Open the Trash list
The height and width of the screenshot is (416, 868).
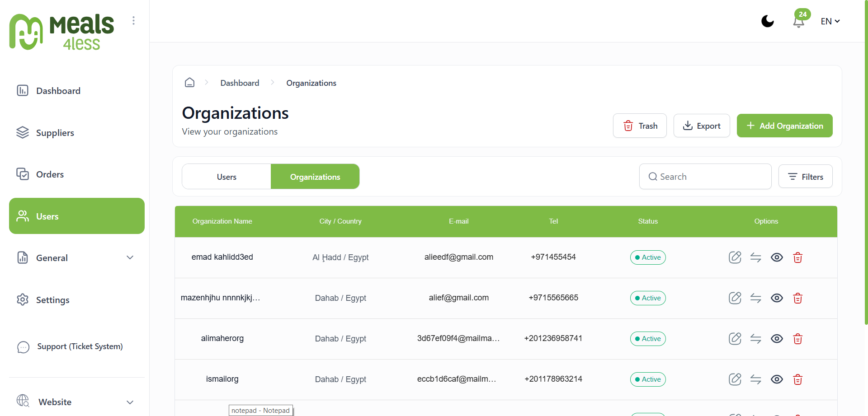[x=640, y=126]
